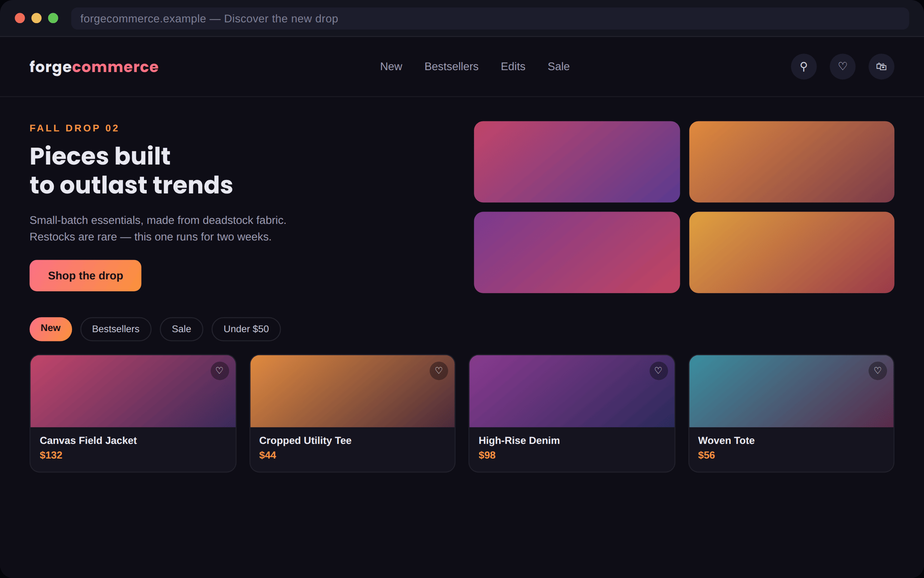
Task: Click the FALL DROP 02 label
Action: pyautogui.click(x=74, y=128)
